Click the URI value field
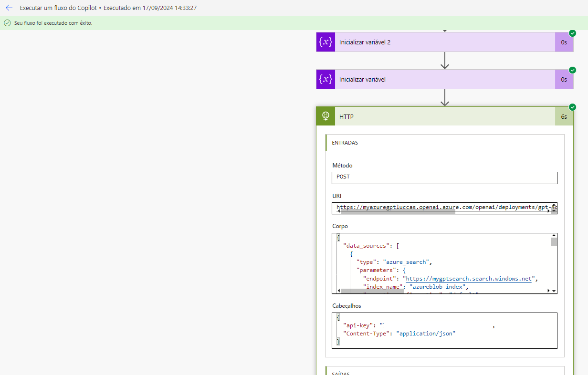Viewport: 588px width, 376px height. [x=444, y=208]
